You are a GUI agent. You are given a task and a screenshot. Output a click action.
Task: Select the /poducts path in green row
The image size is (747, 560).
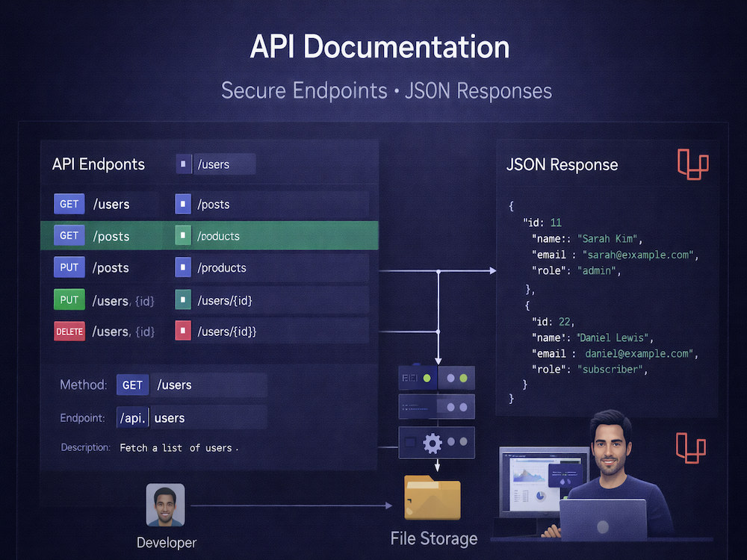[x=218, y=236]
